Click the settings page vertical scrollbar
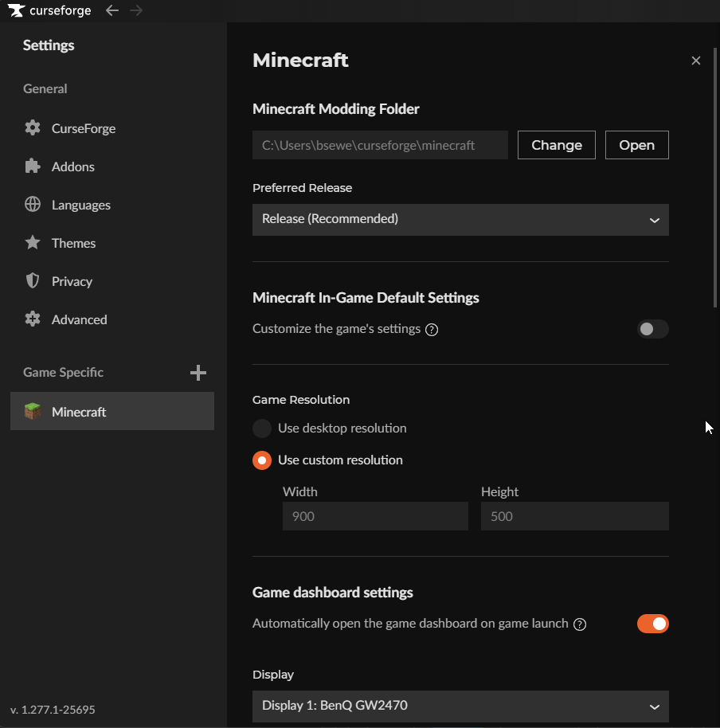720x728 pixels. tap(715, 177)
